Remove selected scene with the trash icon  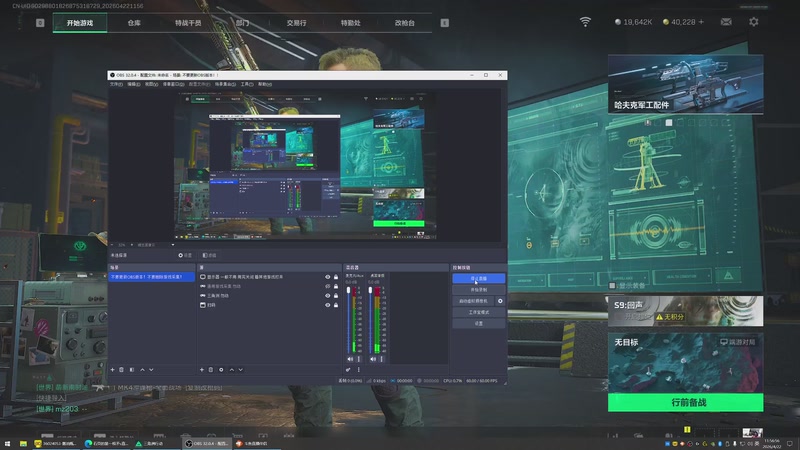121,369
